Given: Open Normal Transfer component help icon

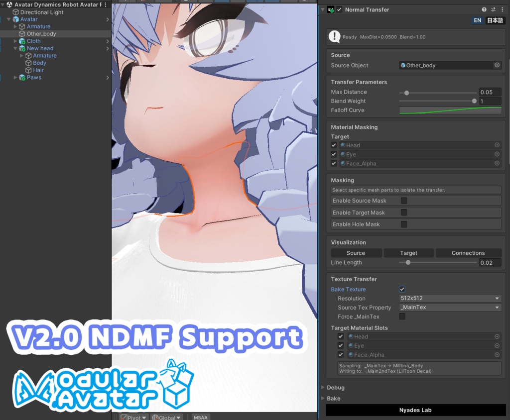Looking at the screenshot, I should pyautogui.click(x=484, y=9).
